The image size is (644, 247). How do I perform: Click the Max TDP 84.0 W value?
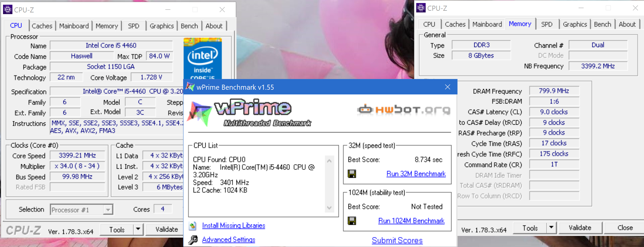click(x=159, y=56)
